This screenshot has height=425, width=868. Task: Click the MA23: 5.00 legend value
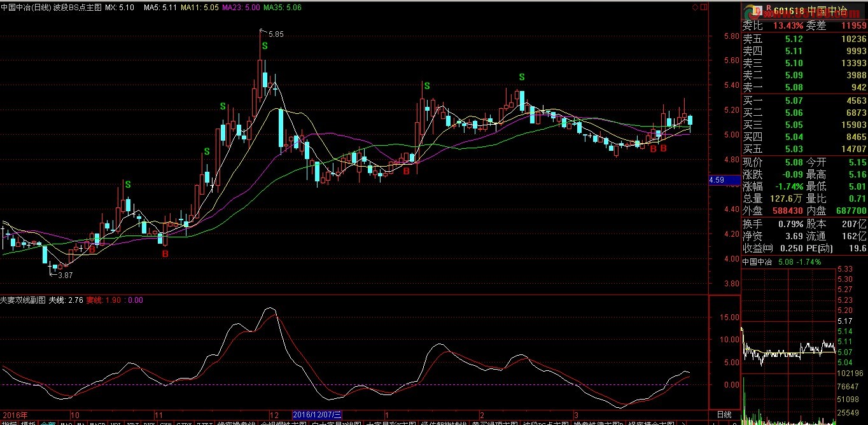point(241,8)
